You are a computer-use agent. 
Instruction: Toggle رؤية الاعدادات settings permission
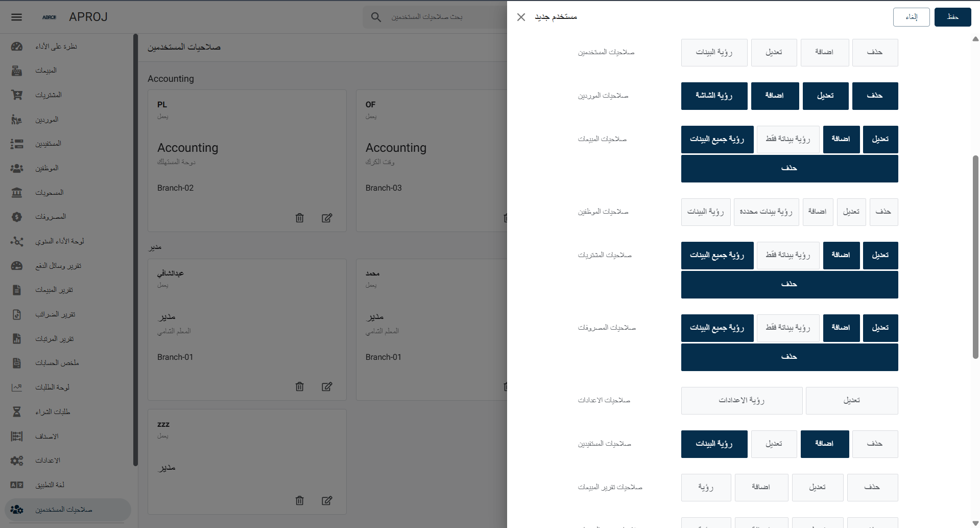(x=741, y=401)
